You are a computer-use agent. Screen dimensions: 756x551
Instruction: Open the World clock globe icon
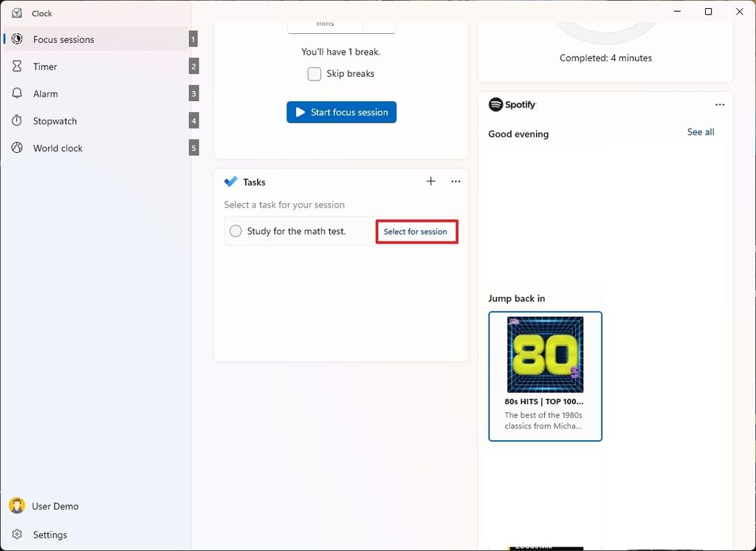tap(17, 148)
